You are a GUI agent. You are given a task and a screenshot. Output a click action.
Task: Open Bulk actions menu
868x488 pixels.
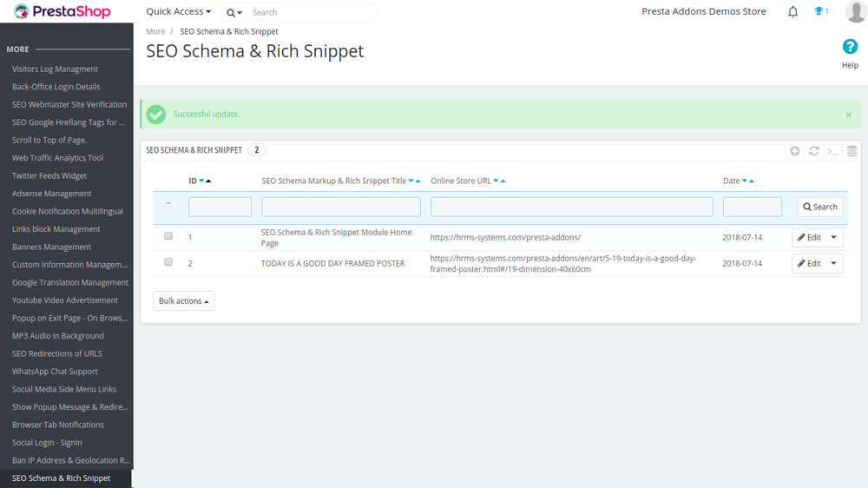click(x=184, y=300)
